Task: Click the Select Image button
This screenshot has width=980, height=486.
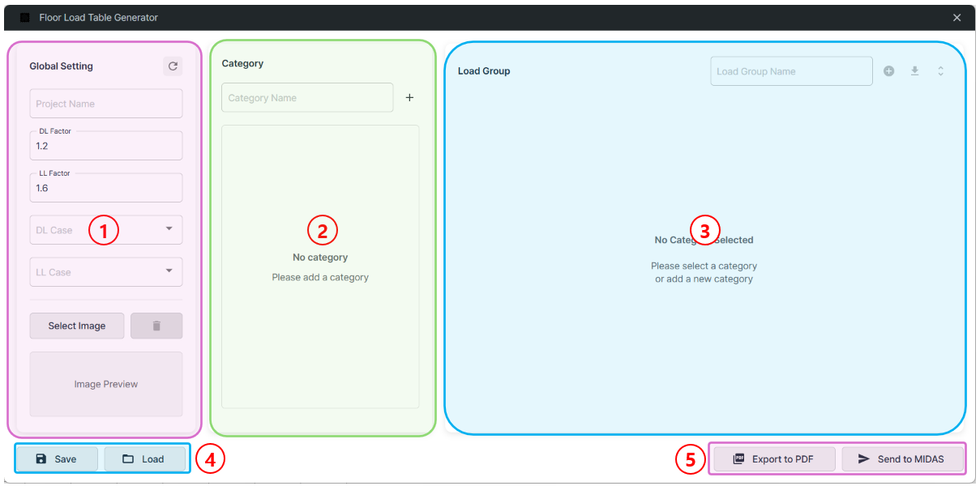Action: (x=77, y=326)
